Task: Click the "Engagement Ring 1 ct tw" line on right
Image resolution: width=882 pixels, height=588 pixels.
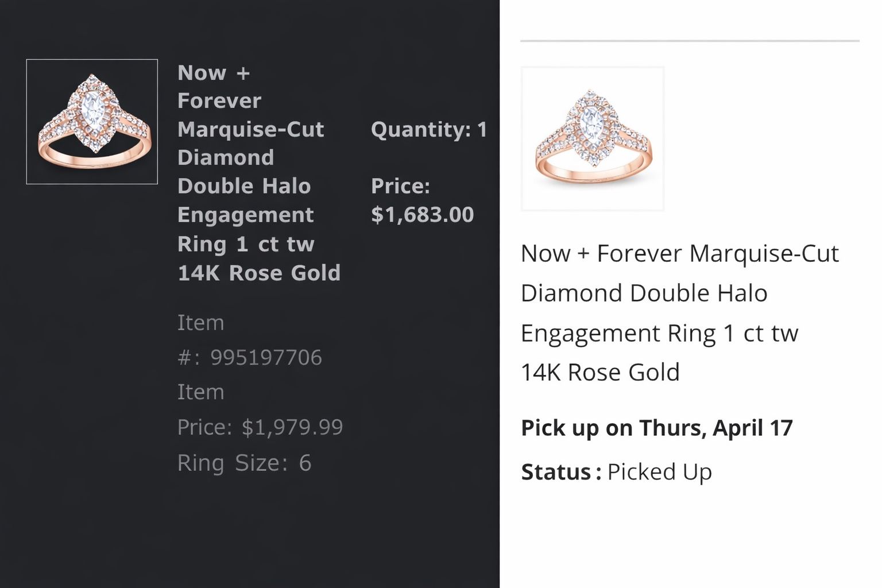Action: pyautogui.click(x=659, y=333)
